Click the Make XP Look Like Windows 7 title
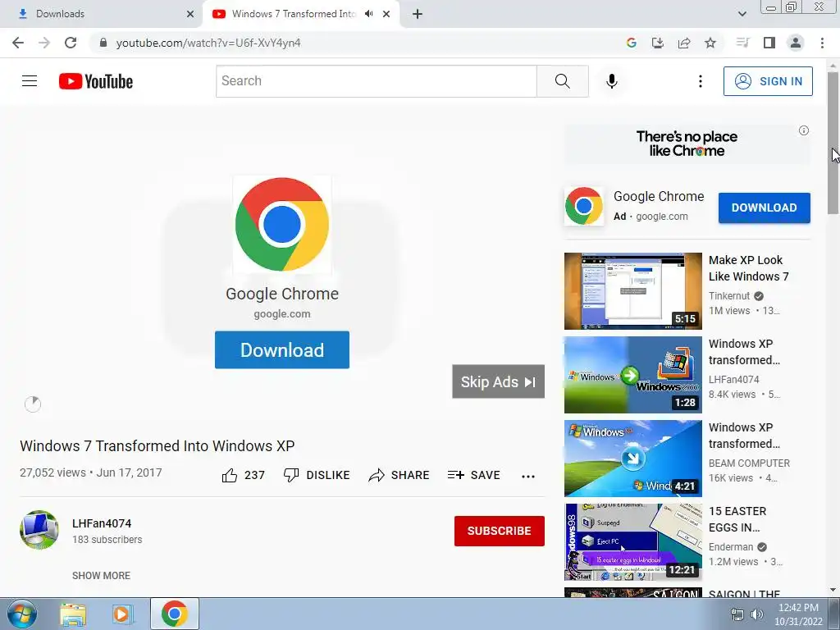 [748, 268]
